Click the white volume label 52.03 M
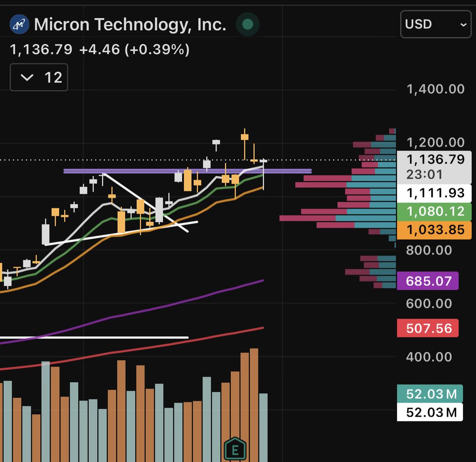 click(x=430, y=412)
